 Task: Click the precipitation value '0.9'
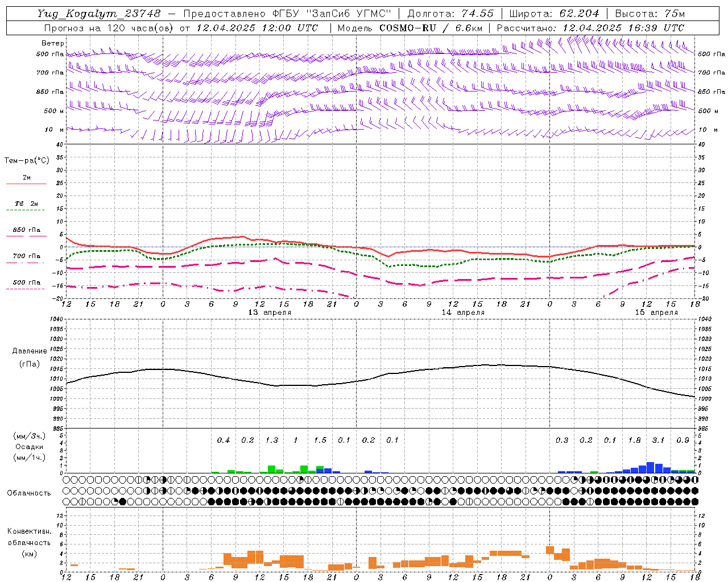pyautogui.click(x=682, y=440)
